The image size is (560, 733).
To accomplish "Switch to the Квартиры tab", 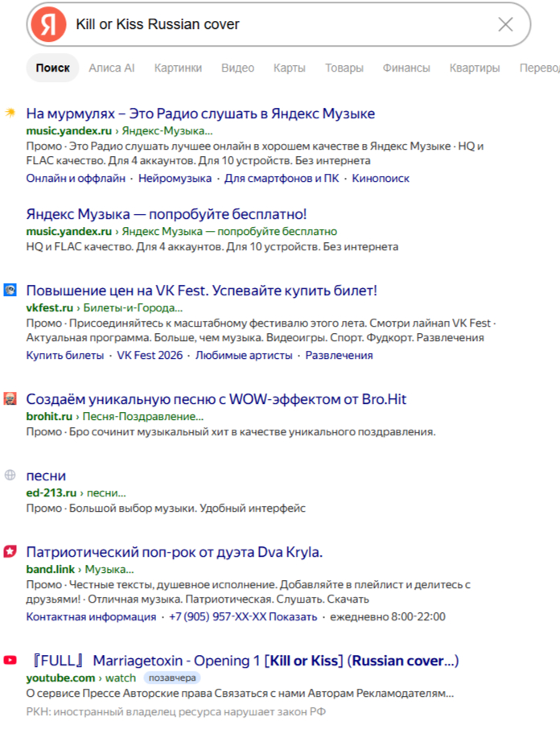I will click(475, 68).
